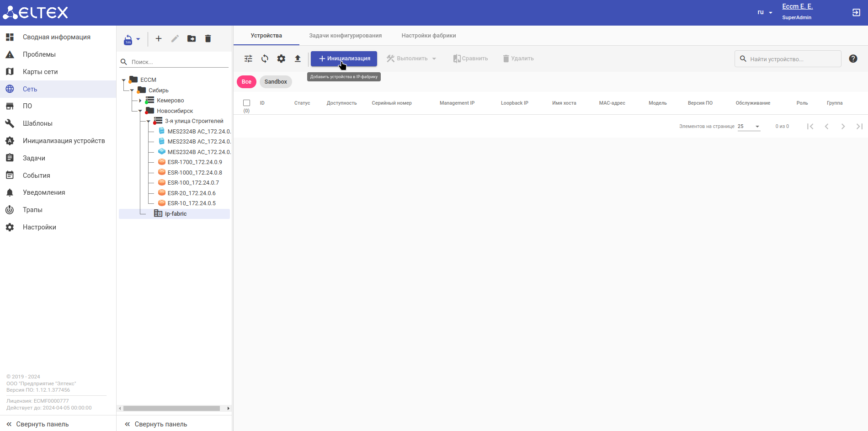
Task: Go to the previous page of devices
Action: 826,127
